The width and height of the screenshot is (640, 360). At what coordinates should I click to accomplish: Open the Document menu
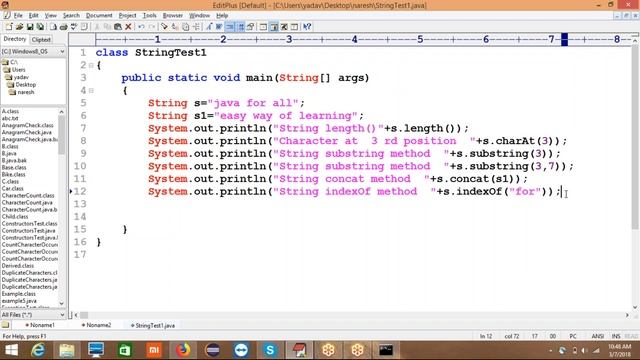tap(99, 16)
